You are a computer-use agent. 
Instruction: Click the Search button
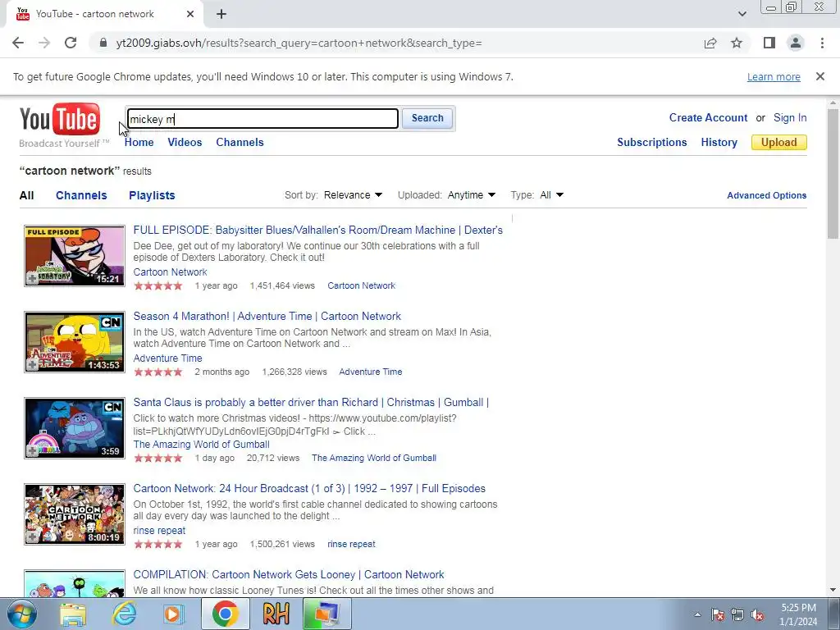point(427,118)
